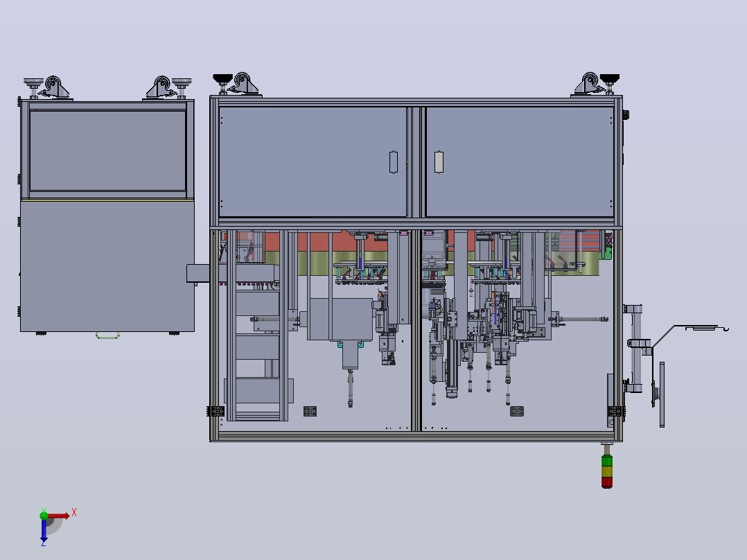Select the vertical monitor arm post on right
The height and width of the screenshot is (560, 747).
(x=636, y=349)
